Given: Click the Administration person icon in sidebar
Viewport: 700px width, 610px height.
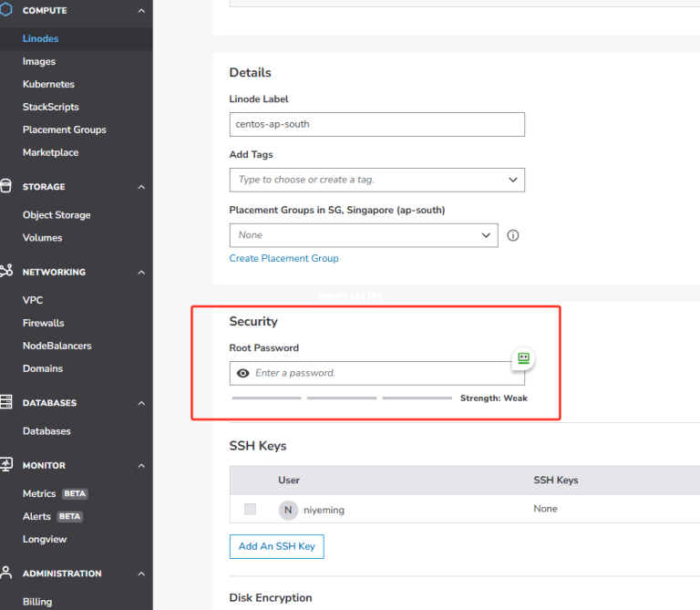Looking at the screenshot, I should 6,573.
